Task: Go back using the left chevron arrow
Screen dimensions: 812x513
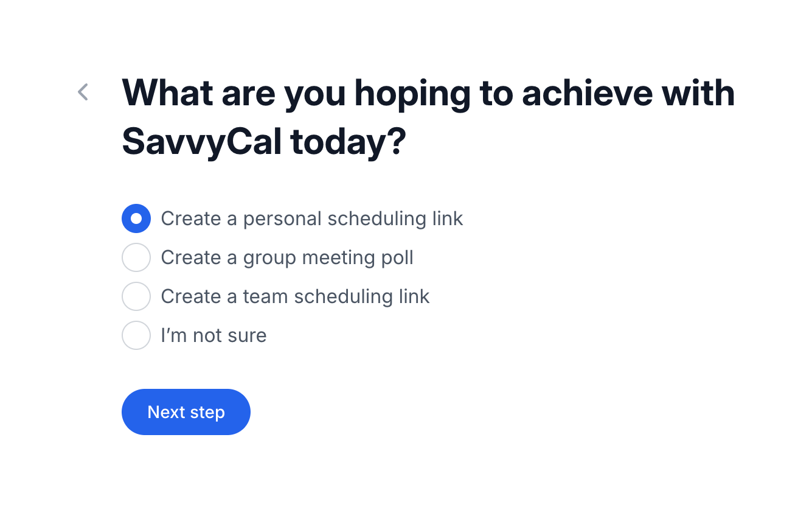Action: tap(83, 92)
